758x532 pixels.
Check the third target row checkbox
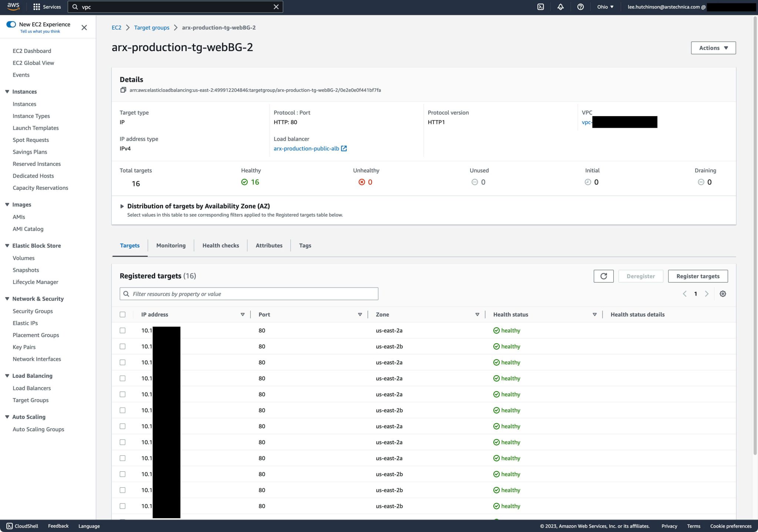point(123,362)
